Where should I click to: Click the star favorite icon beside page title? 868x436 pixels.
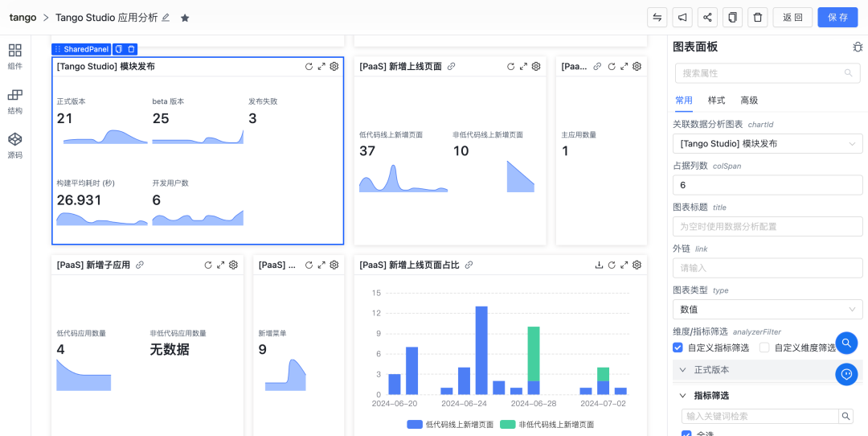click(x=185, y=18)
